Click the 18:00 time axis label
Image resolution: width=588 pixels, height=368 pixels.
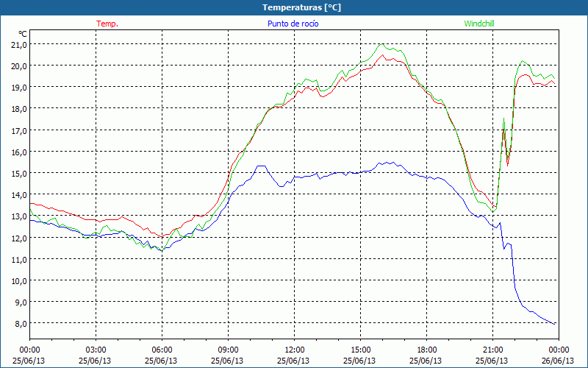(427, 350)
